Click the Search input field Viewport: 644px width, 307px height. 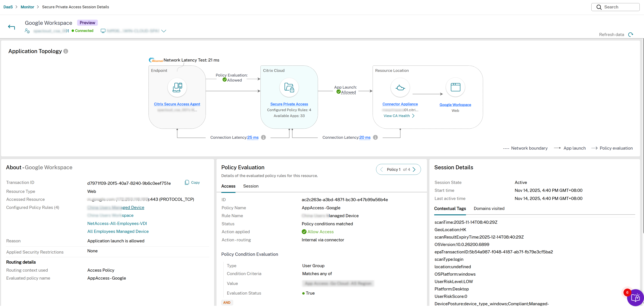coord(615,7)
